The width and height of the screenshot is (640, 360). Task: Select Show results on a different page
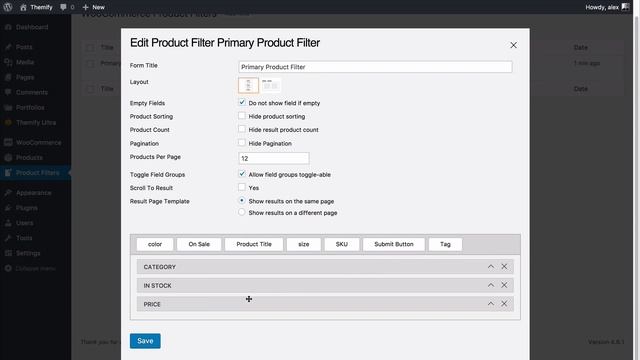[242, 212]
